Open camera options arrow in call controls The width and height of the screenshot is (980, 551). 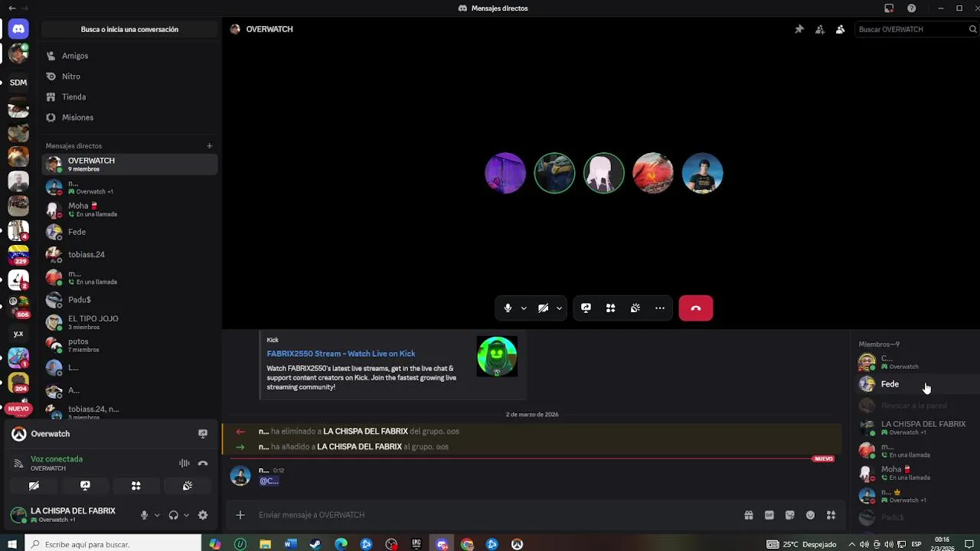click(559, 308)
